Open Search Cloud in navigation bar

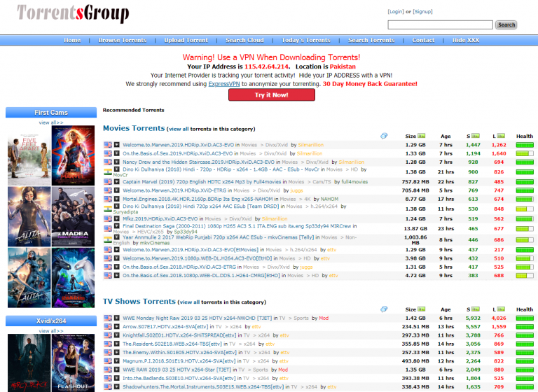point(244,40)
